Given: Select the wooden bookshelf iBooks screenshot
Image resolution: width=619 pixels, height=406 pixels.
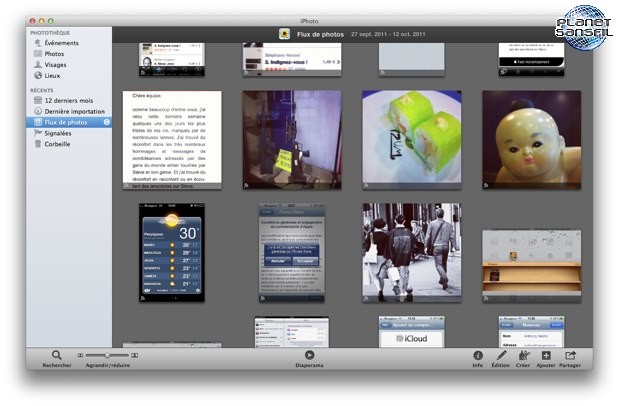Looking at the screenshot, I should [532, 267].
